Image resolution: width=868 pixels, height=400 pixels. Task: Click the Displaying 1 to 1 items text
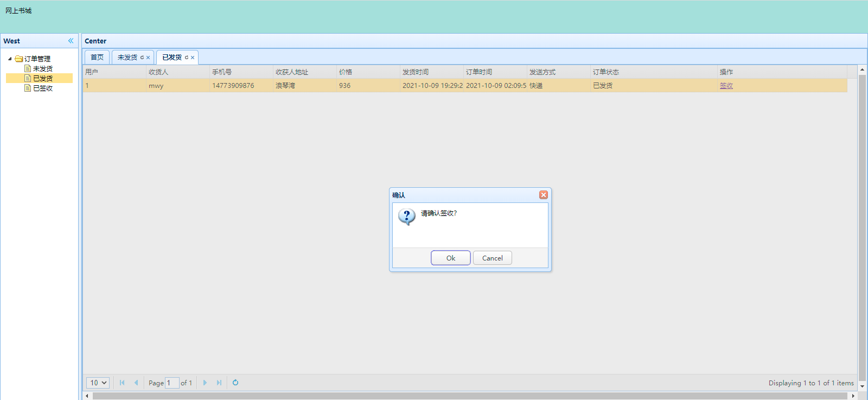pos(811,383)
